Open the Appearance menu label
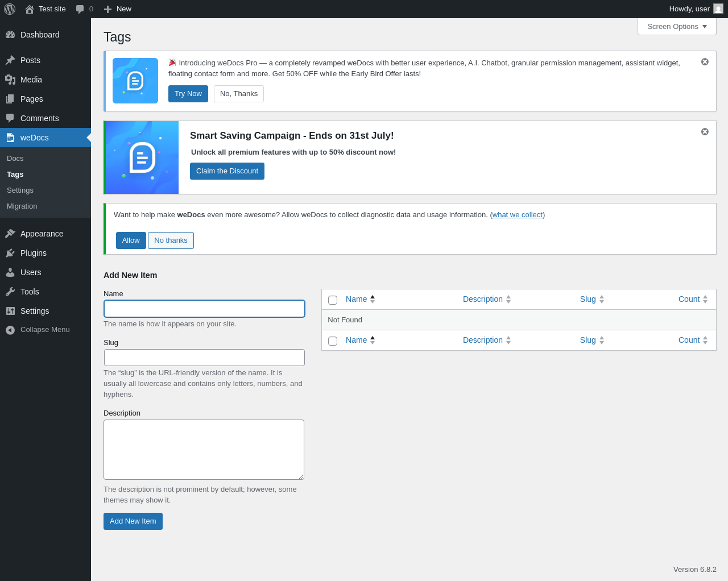This screenshot has height=581, width=728. pyautogui.click(x=42, y=234)
